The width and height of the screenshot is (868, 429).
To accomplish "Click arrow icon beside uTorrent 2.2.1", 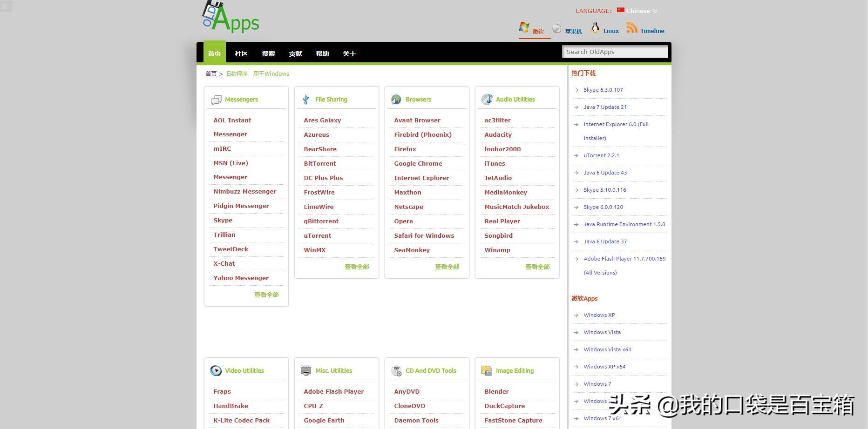I will [x=576, y=155].
